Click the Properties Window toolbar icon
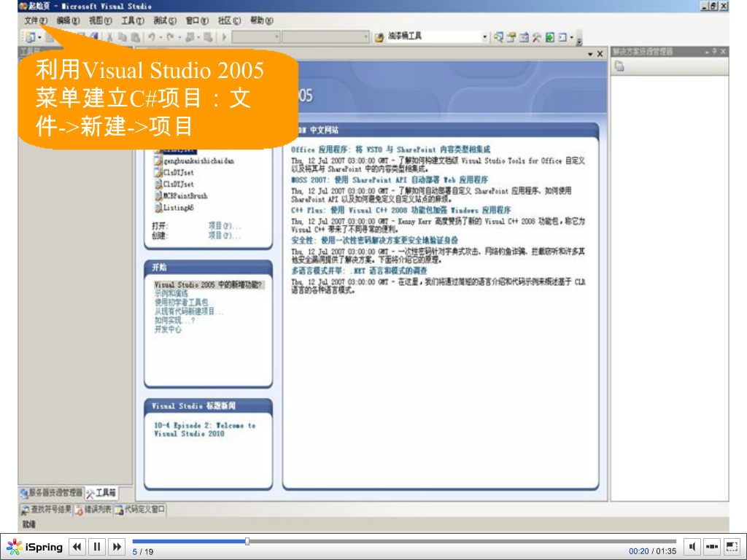 pos(511,37)
